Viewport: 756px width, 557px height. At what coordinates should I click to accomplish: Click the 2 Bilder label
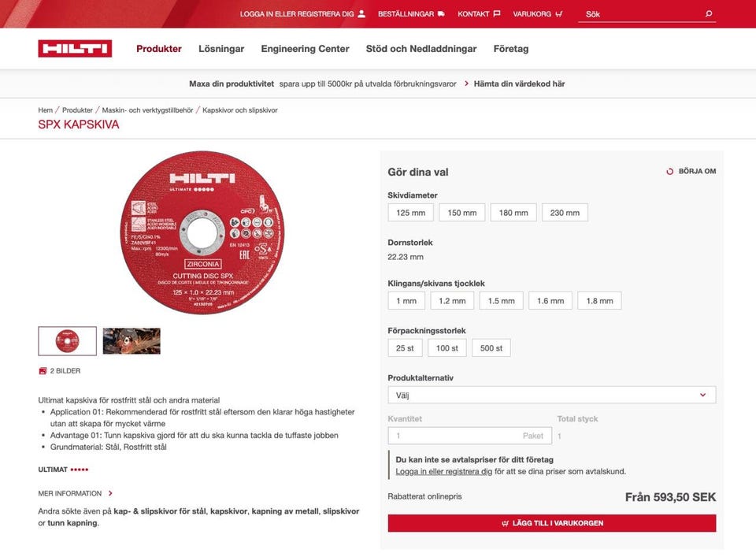click(65, 371)
